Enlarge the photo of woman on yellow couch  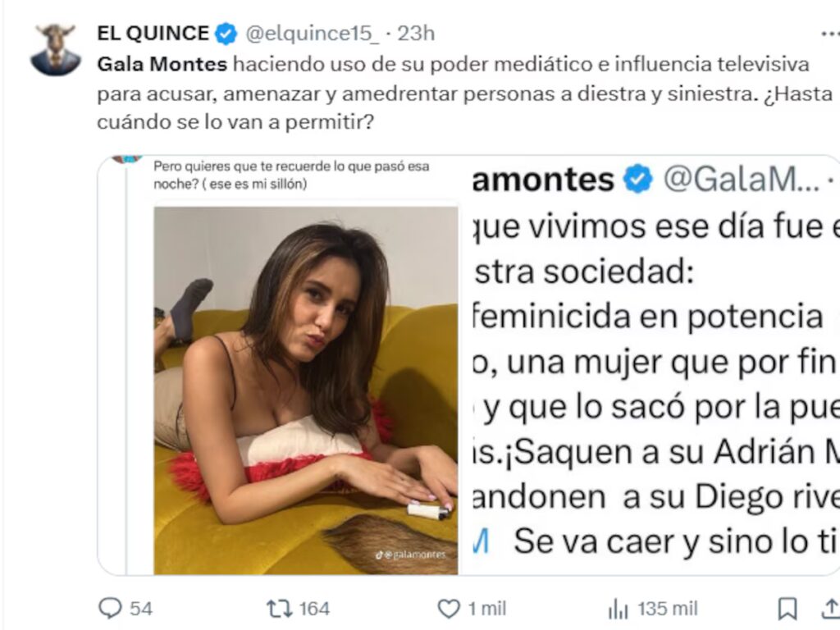click(306, 390)
